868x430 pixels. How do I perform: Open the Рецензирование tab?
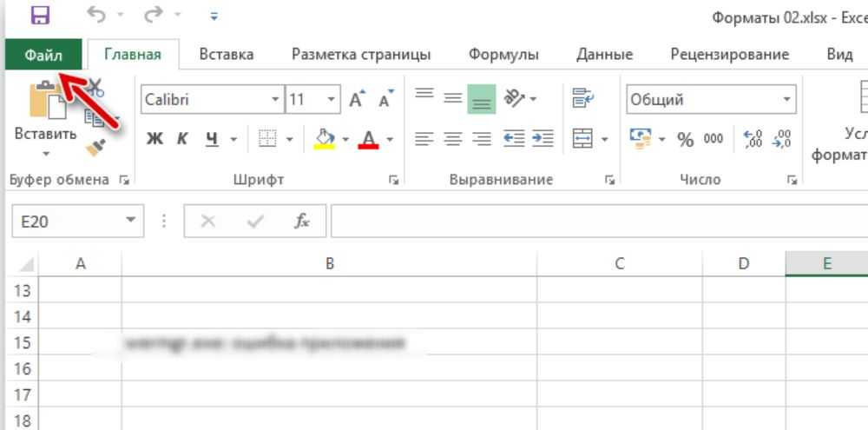730,55
